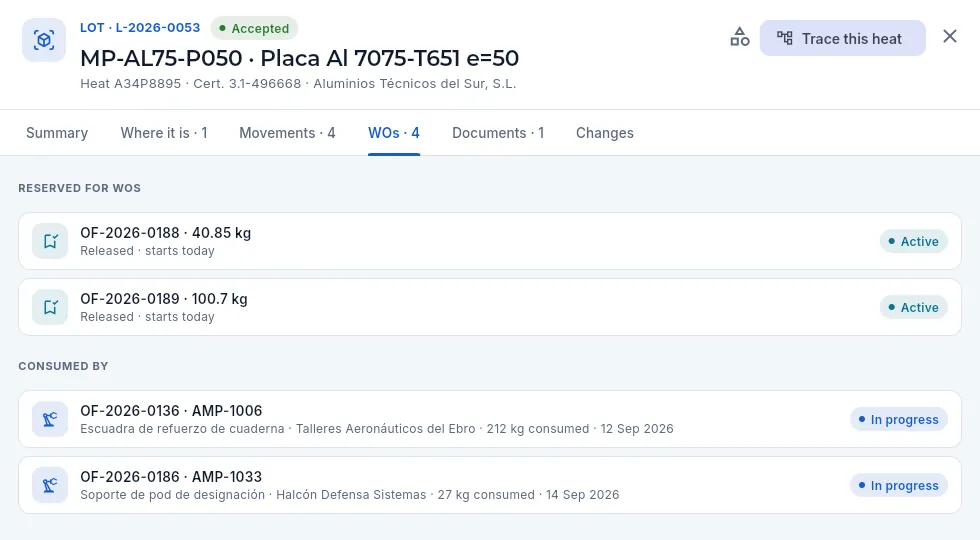Viewport: 980px width, 540px height.
Task: Click Released · starts today under OF-2026-0188
Action: [x=148, y=251]
